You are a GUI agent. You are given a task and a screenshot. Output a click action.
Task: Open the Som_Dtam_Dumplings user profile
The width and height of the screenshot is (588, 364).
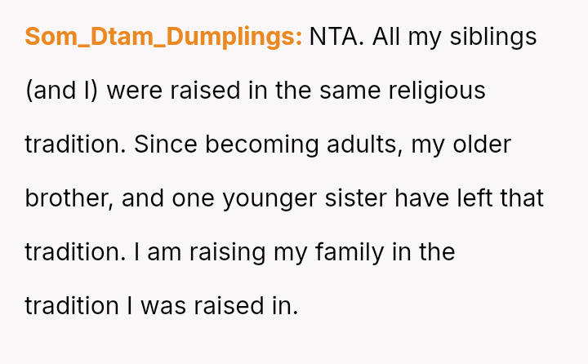coord(163,37)
